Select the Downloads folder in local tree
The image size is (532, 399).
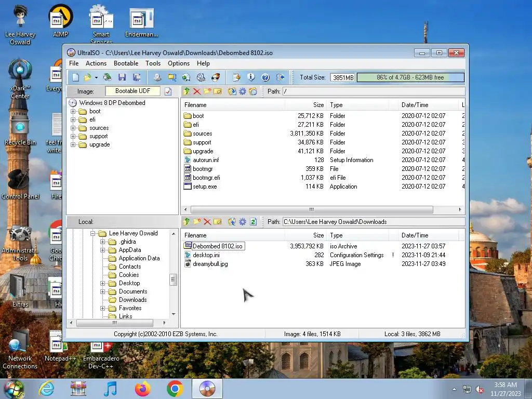pos(132,300)
